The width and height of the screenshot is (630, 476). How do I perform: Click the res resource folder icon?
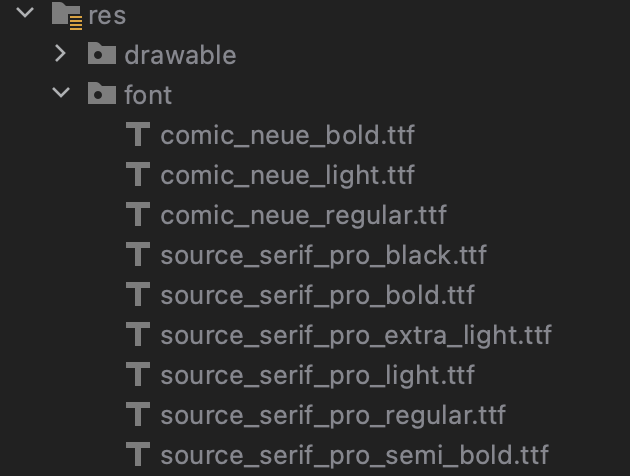pyautogui.click(x=67, y=16)
